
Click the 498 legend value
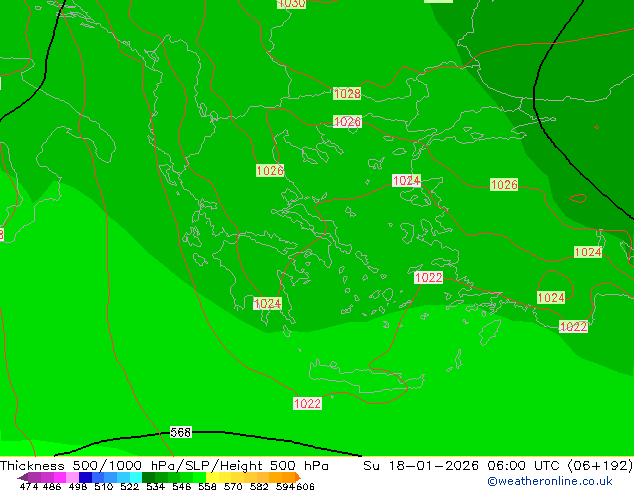pos(78,486)
